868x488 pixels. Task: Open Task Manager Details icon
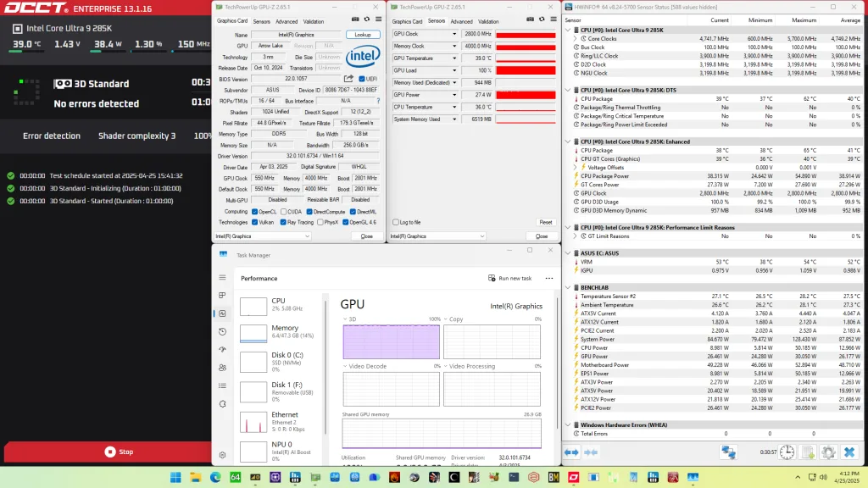pyautogui.click(x=223, y=385)
